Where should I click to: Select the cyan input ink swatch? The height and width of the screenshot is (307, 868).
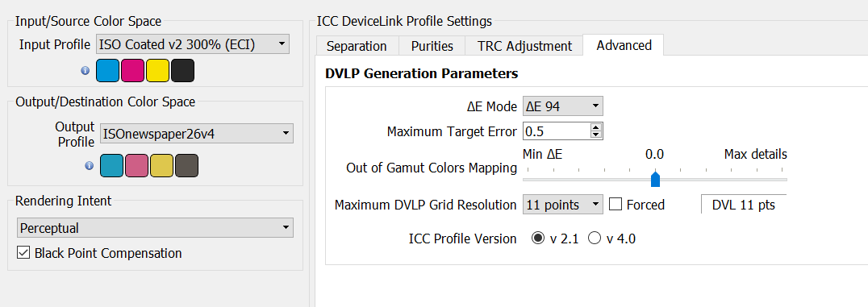108,71
